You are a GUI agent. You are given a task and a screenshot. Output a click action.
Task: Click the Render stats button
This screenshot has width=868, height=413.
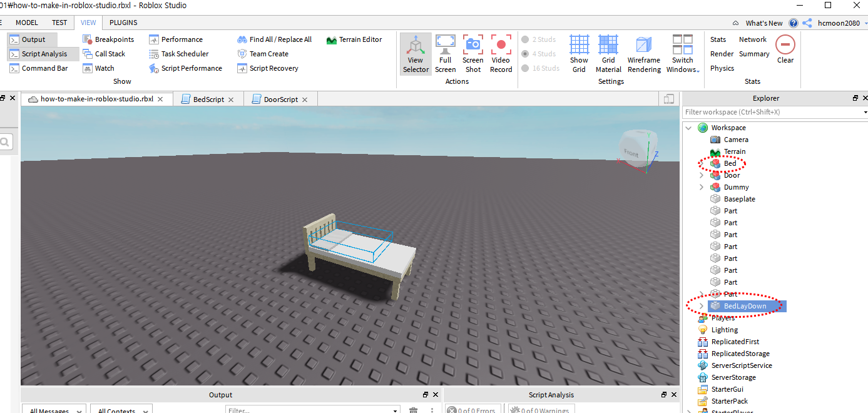[x=722, y=54]
